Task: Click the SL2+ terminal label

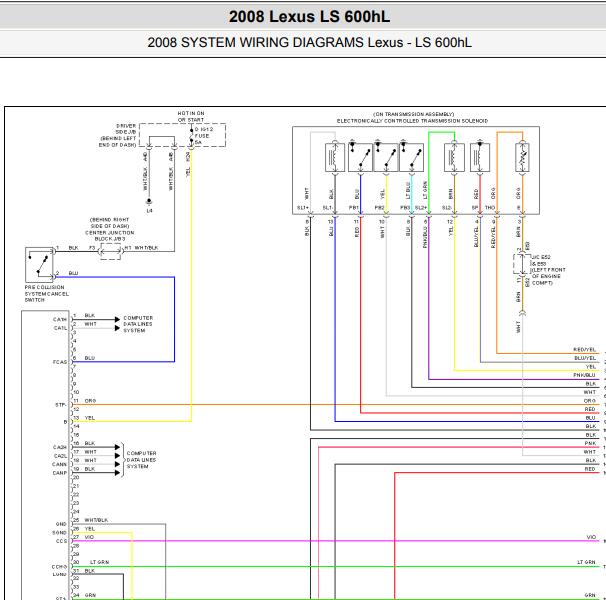Action: tap(420, 208)
